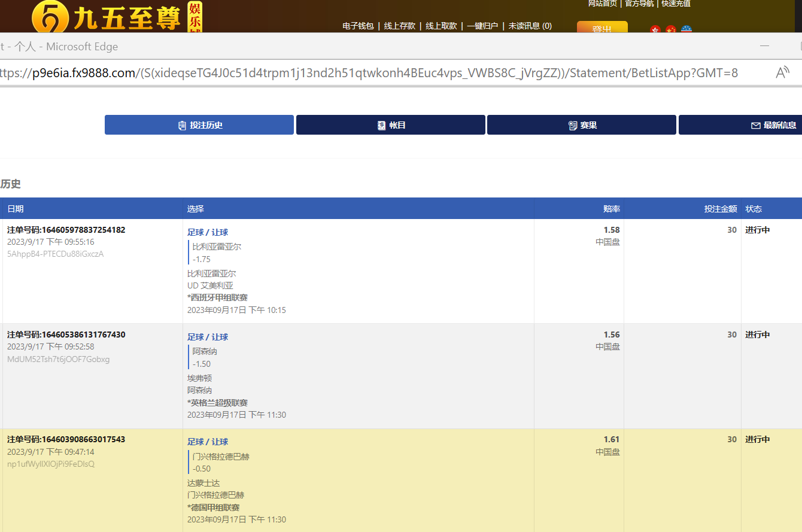Click the handicap value -1.75
Screen dimensions: 802x532
coord(202,259)
